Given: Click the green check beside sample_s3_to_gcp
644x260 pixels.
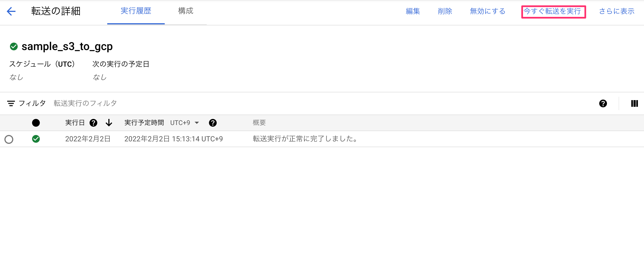Looking at the screenshot, I should click(14, 46).
